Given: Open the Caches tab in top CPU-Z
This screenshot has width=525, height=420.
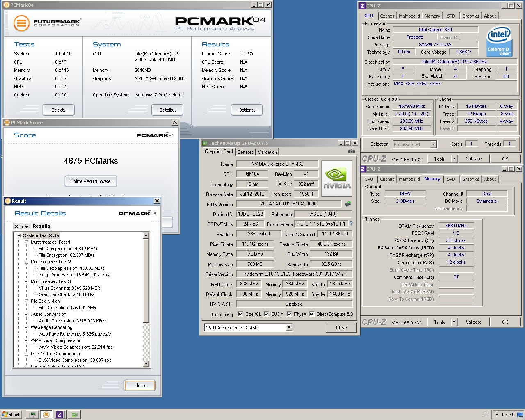Looking at the screenshot, I should click(x=387, y=16).
